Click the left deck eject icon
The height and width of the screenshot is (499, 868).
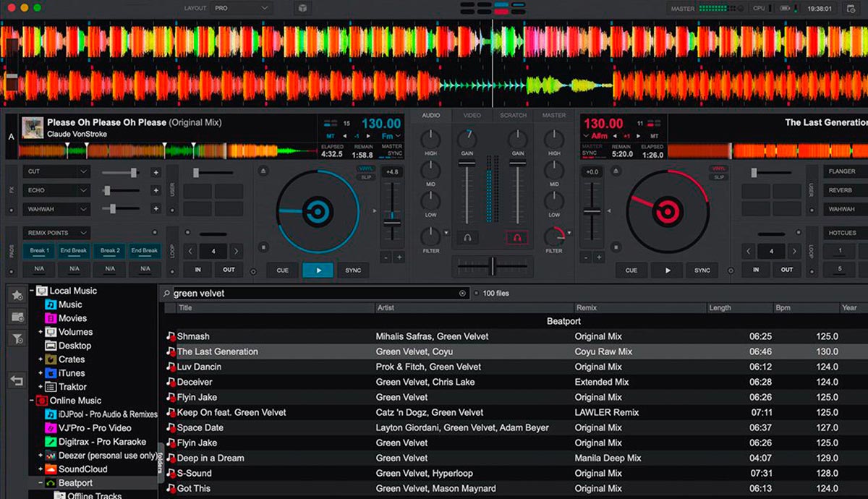coord(263,171)
